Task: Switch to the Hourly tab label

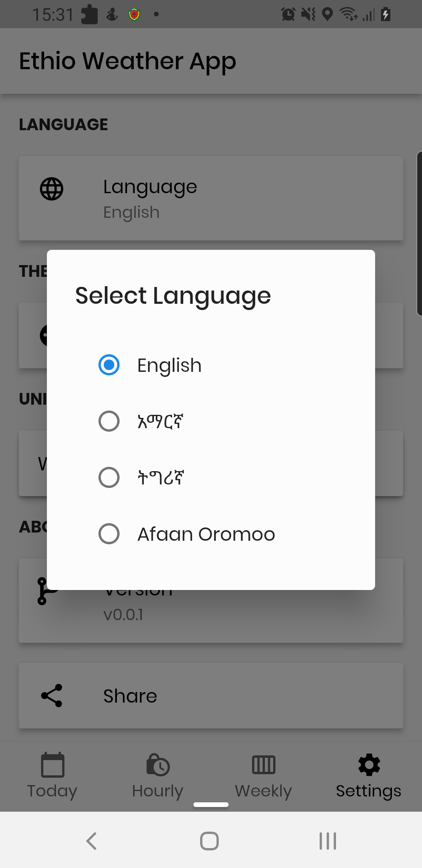Action: [x=158, y=791]
